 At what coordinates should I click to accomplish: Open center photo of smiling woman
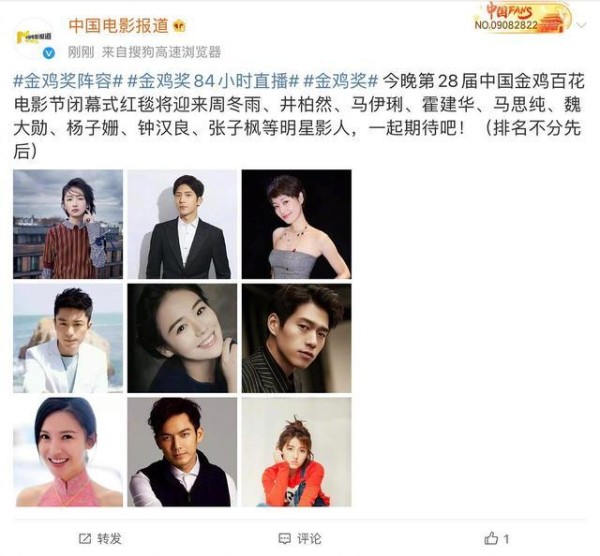(182, 338)
